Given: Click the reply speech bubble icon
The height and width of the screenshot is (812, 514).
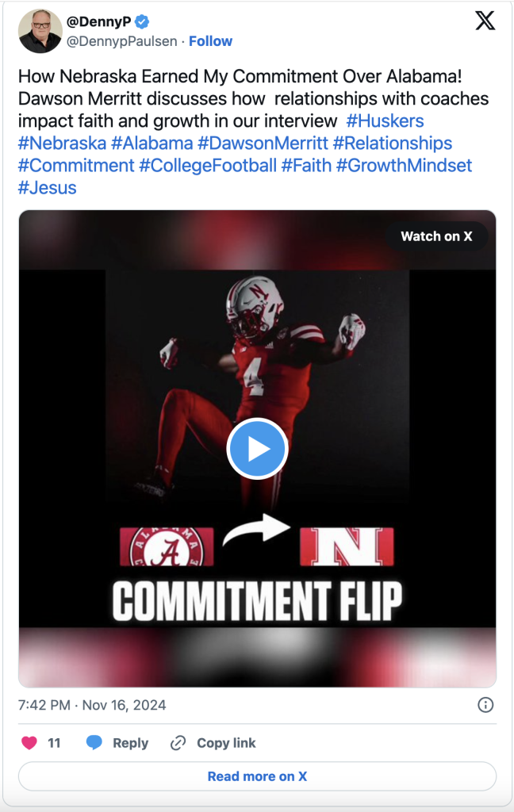Looking at the screenshot, I should [x=94, y=743].
